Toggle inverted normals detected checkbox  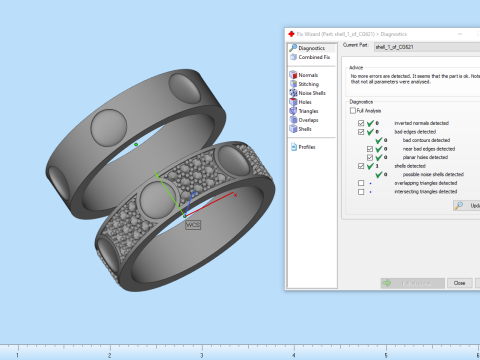361,123
